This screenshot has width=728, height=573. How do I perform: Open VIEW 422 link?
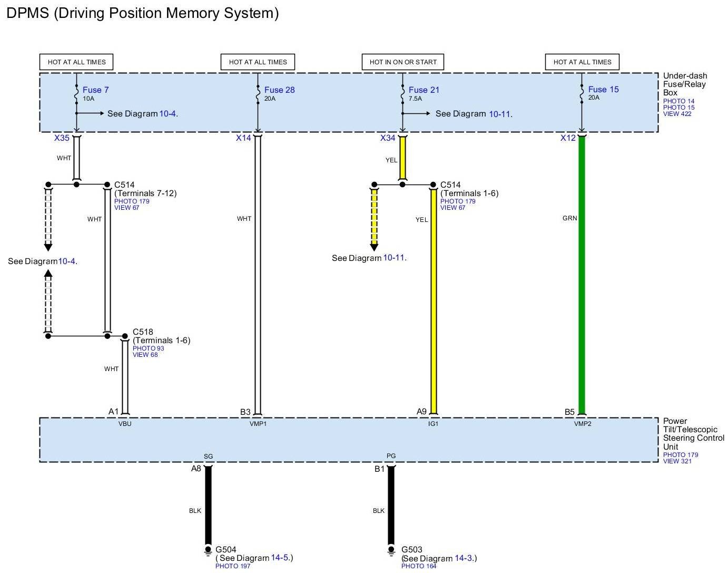677,114
